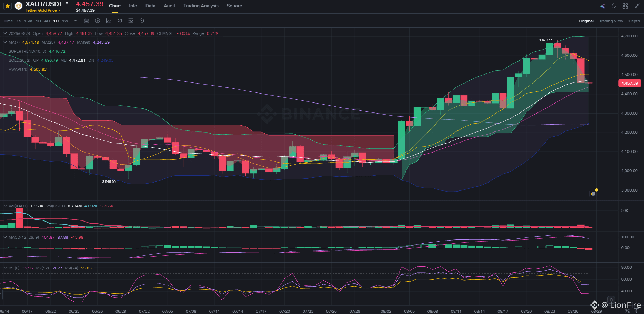Image resolution: width=644 pixels, height=314 pixels.
Task: Open the news marker icon on chart
Action: 593,194
